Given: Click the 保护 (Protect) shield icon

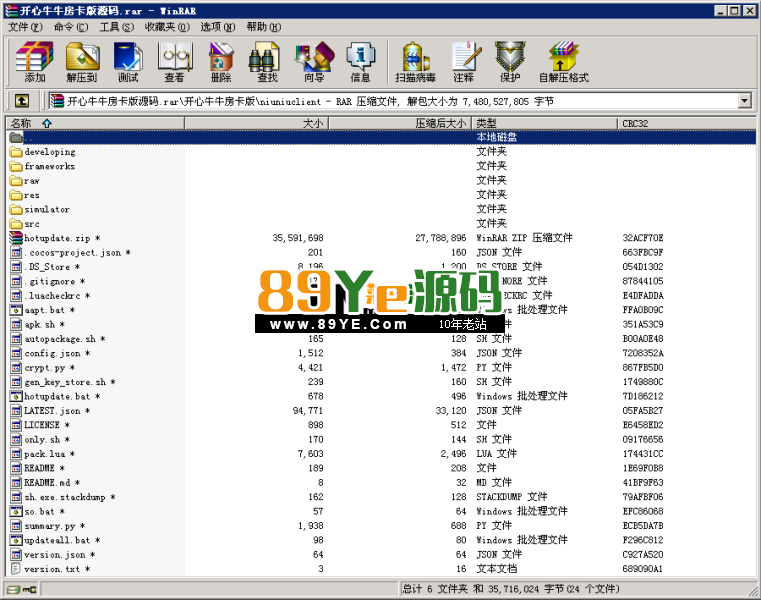Looking at the screenshot, I should [x=510, y=62].
